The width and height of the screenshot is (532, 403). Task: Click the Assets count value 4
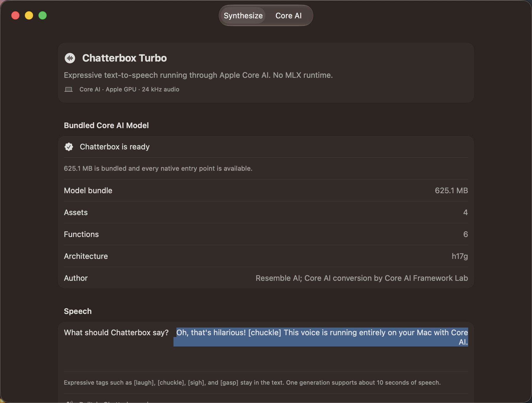click(x=465, y=212)
